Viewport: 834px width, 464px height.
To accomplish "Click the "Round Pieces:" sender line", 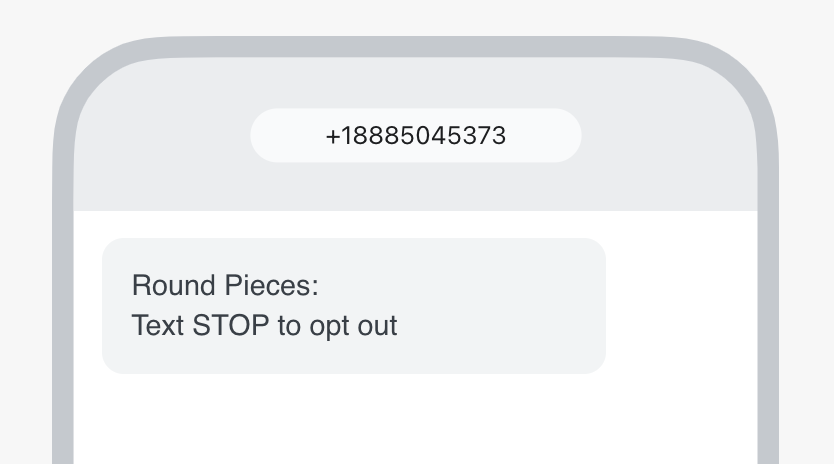I will tap(225, 286).
